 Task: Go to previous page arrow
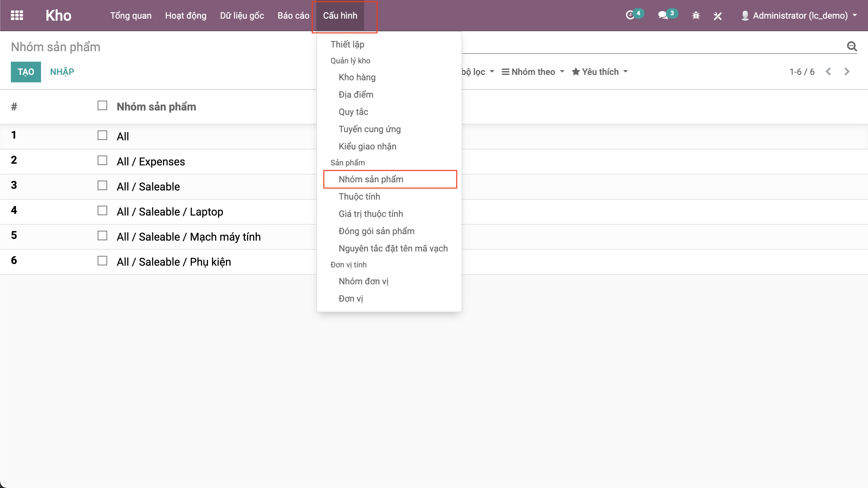(x=828, y=72)
